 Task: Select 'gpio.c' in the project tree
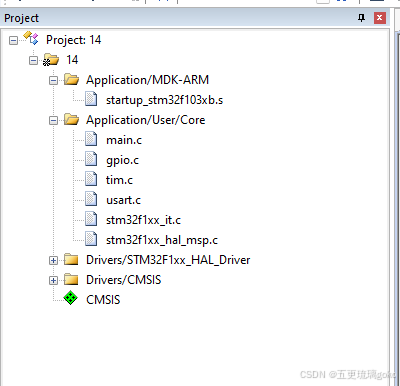pos(122,160)
